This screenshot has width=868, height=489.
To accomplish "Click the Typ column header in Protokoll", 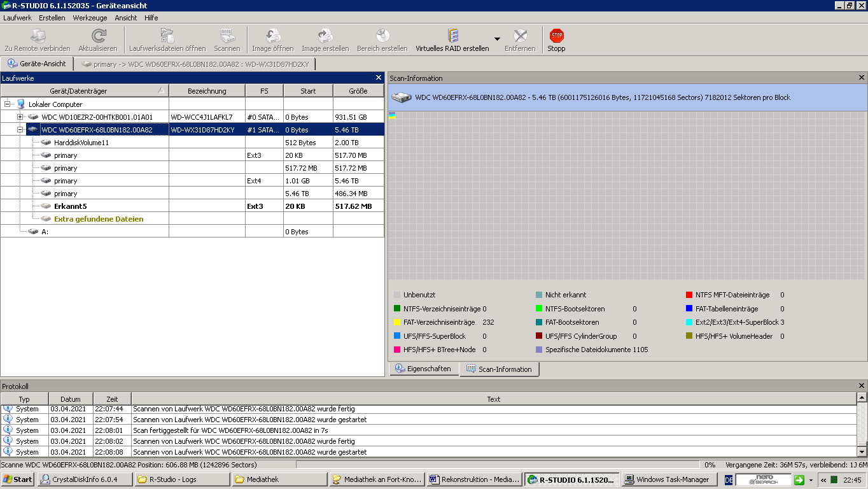I will point(24,399).
